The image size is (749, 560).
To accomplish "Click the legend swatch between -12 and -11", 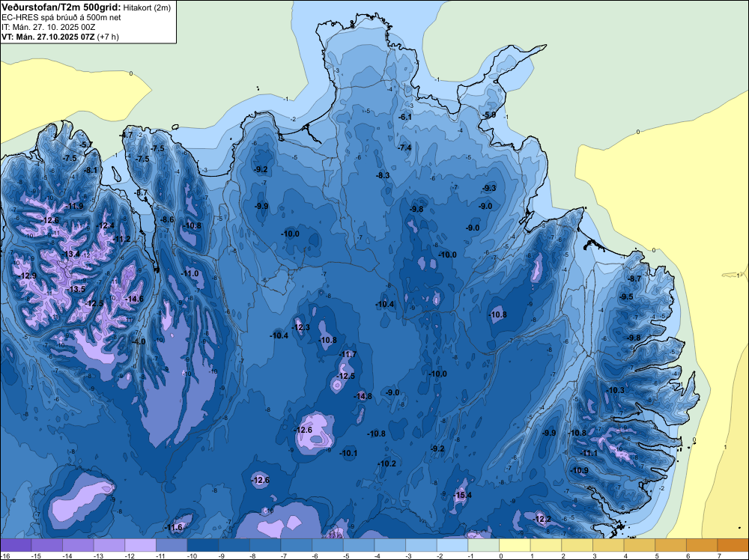I will tap(141, 545).
